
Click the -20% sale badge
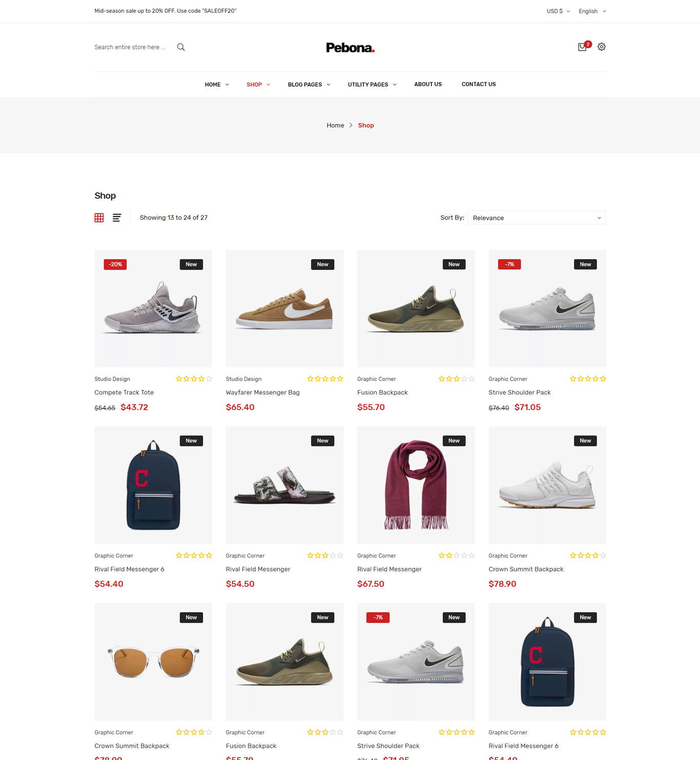[115, 264]
